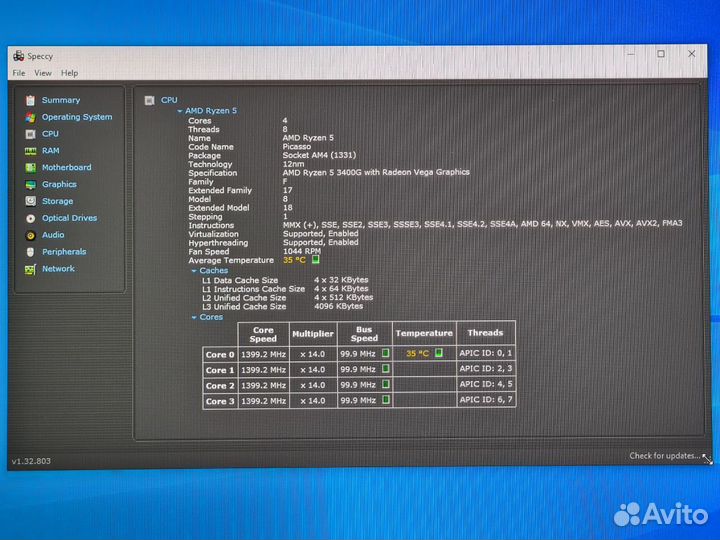Image resolution: width=720 pixels, height=540 pixels.
Task: Click the window resize grip at bottom corner
Action: [x=708, y=459]
